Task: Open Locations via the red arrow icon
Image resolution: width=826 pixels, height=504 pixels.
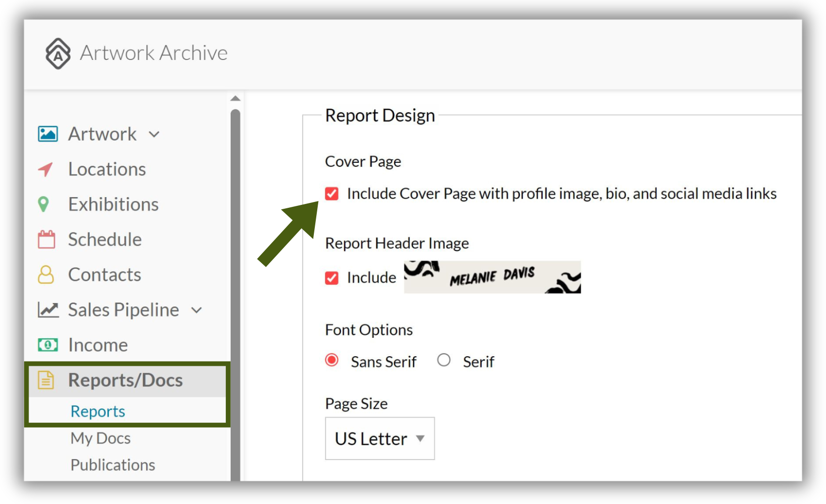Action: [x=45, y=169]
